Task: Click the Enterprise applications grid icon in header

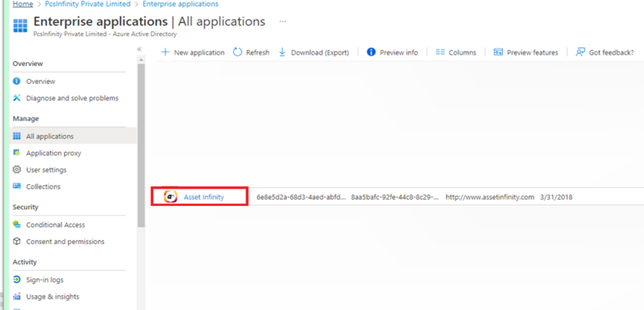Action: tap(20, 25)
